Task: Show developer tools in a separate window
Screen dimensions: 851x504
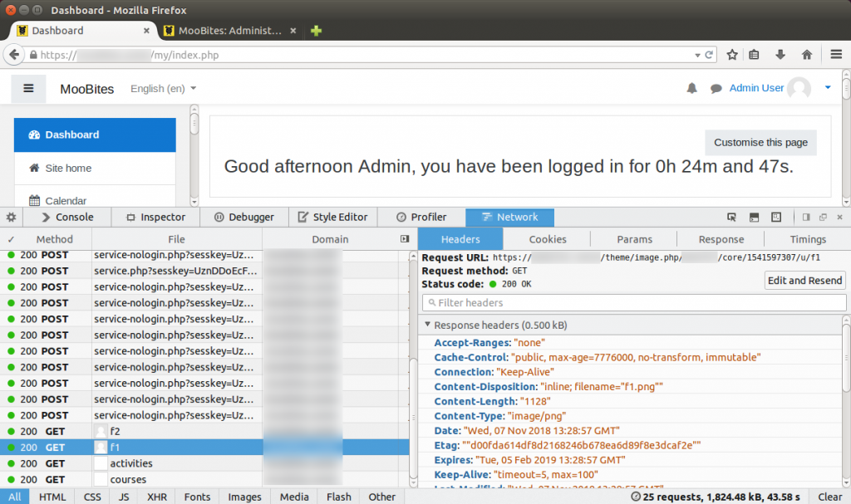Action: tap(823, 218)
